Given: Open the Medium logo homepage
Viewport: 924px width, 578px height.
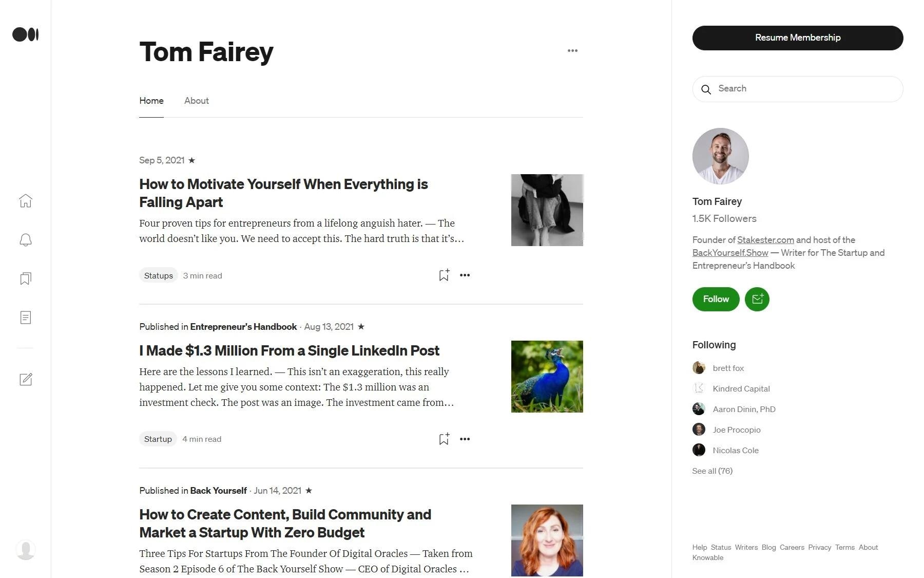Looking at the screenshot, I should point(26,34).
